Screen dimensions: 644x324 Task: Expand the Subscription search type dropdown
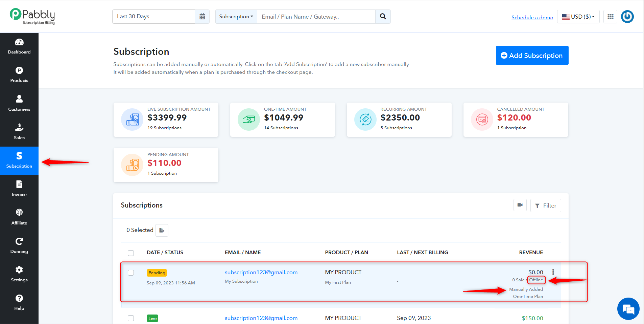236,17
